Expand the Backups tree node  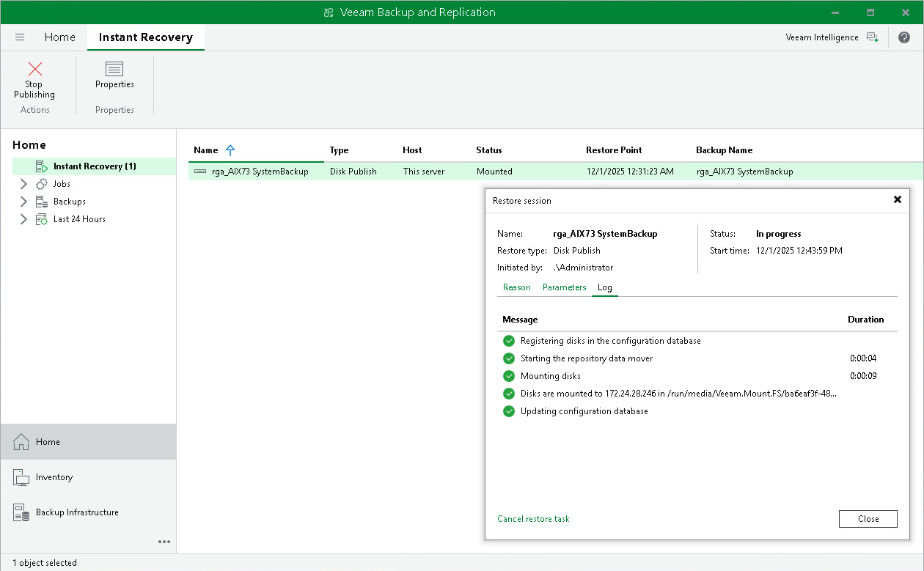[23, 201]
